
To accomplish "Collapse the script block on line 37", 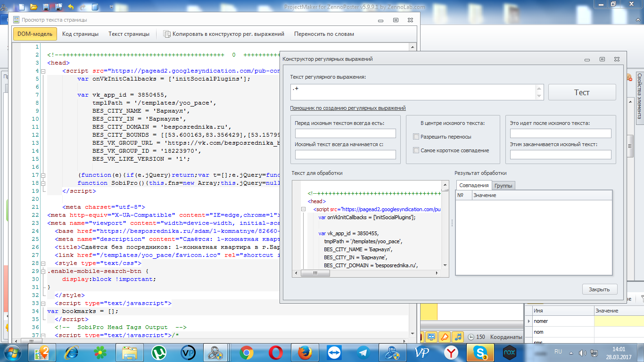I will click(43, 336).
